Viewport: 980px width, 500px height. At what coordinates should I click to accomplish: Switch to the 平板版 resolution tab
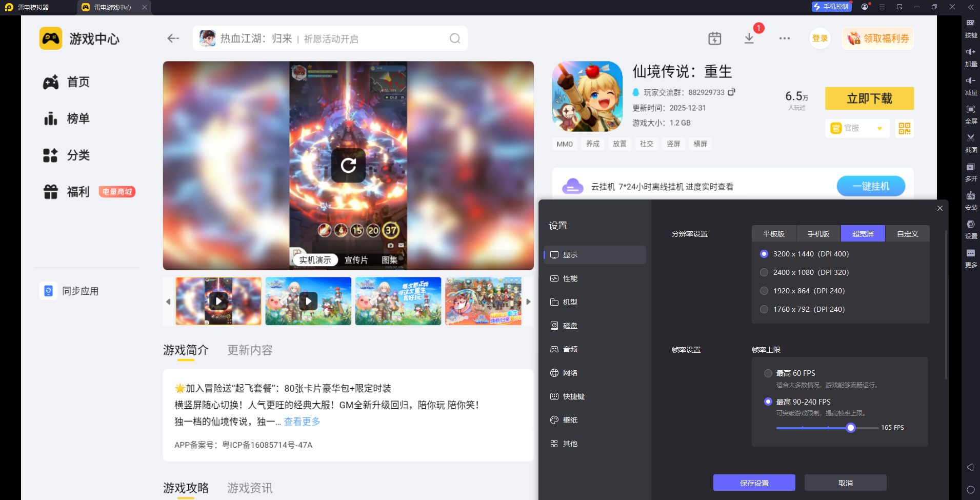(x=774, y=233)
